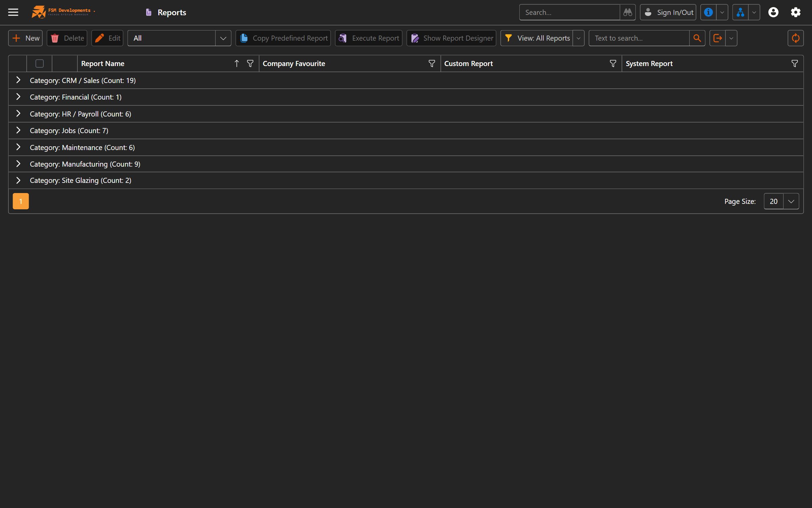Open dropdown next to info icon
Viewport: 812px width, 508px height.
click(722, 13)
